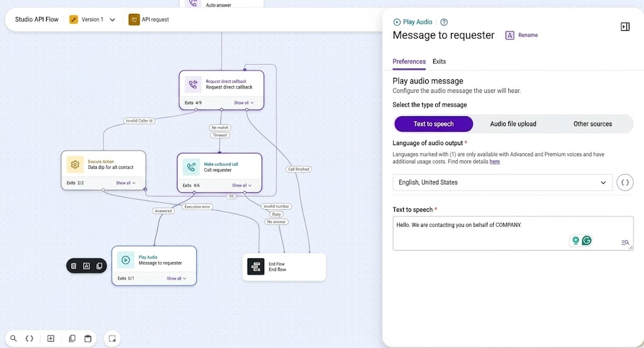Click the add component plus icon

[x=51, y=339]
